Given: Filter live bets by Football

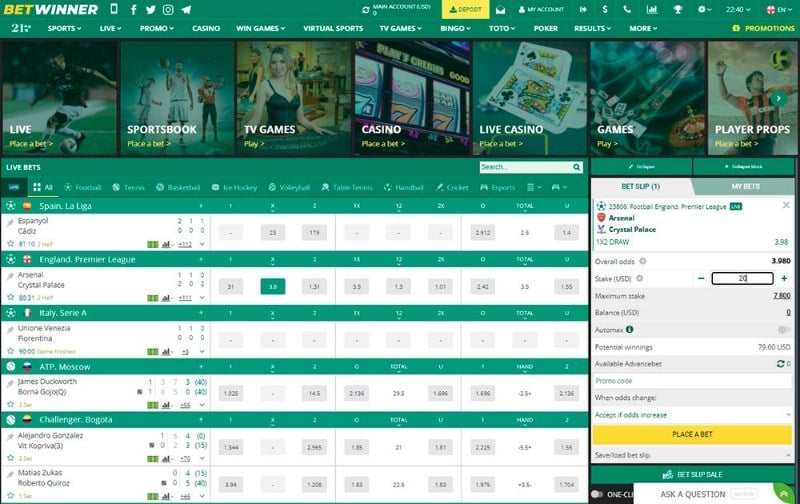Looking at the screenshot, I should pyautogui.click(x=83, y=187).
